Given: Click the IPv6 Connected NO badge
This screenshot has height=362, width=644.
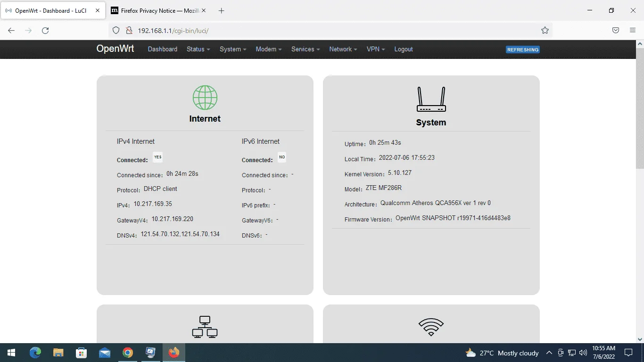Looking at the screenshot, I should click(282, 157).
